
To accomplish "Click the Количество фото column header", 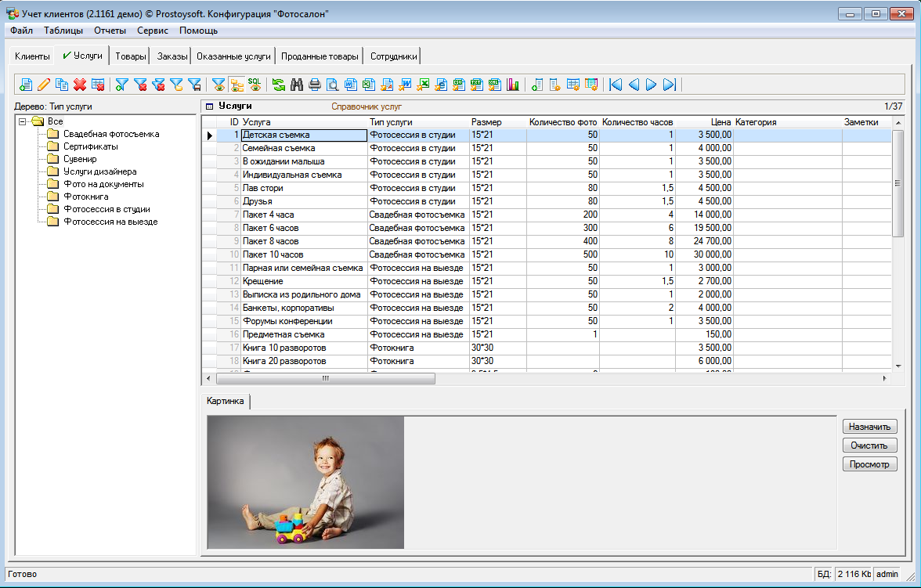I will (x=562, y=122).
